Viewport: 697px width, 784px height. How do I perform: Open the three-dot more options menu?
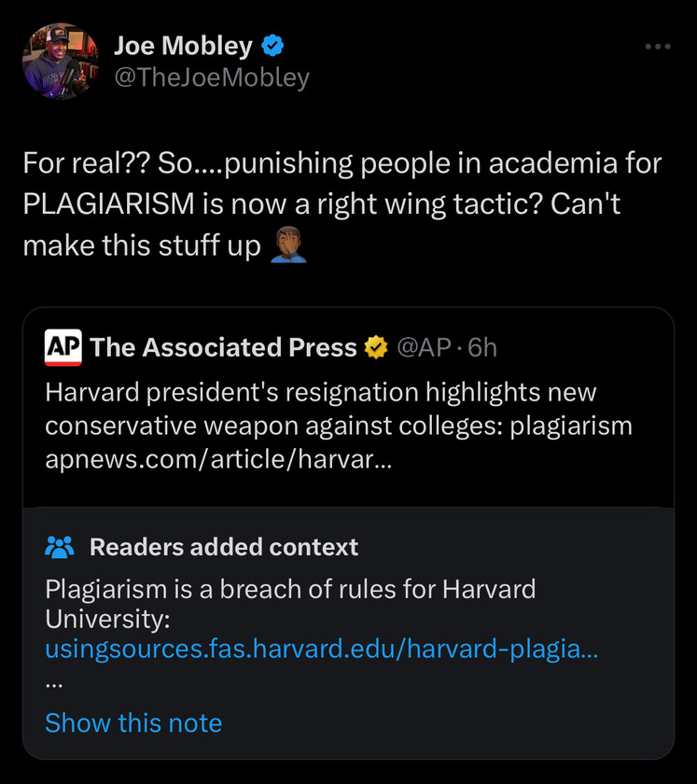pyautogui.click(x=658, y=47)
